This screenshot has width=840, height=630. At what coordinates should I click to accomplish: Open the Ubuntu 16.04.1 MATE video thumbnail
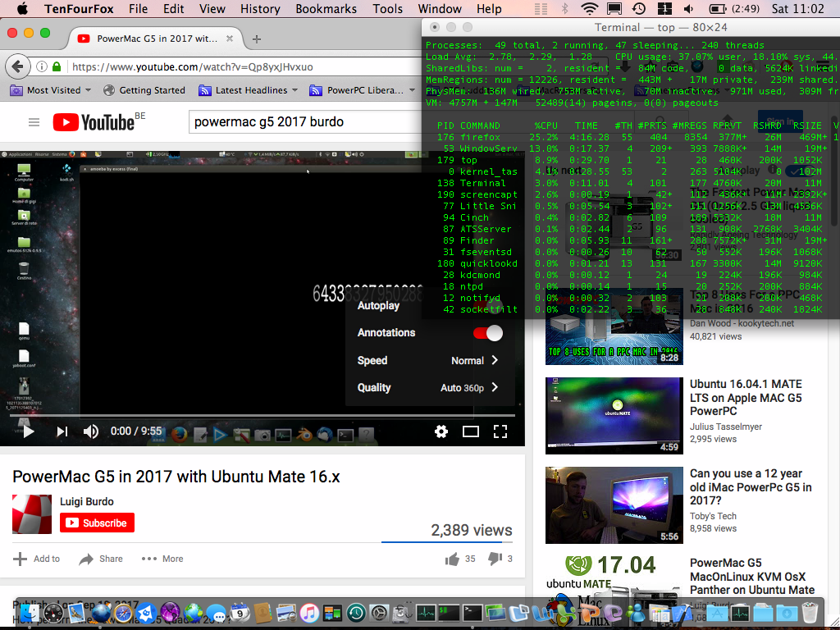(x=614, y=416)
